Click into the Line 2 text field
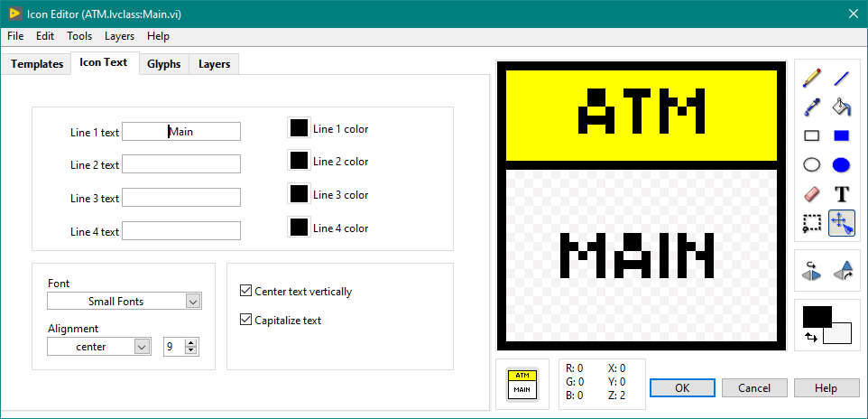Screen dimensions: 868x419 click(x=181, y=164)
